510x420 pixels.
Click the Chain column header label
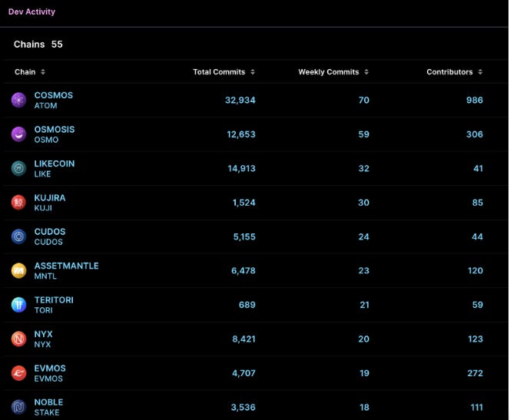[x=25, y=72]
